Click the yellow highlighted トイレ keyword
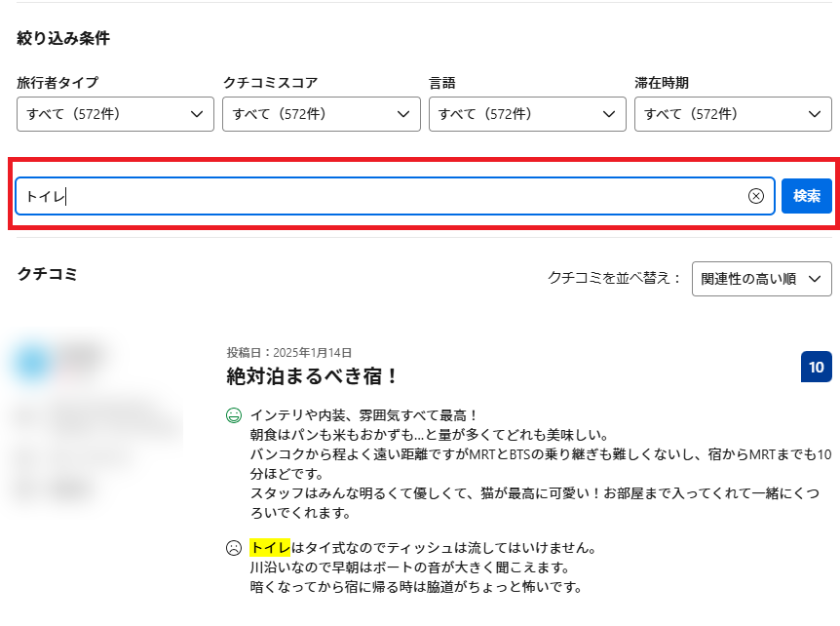The image size is (840, 626). coord(270,547)
